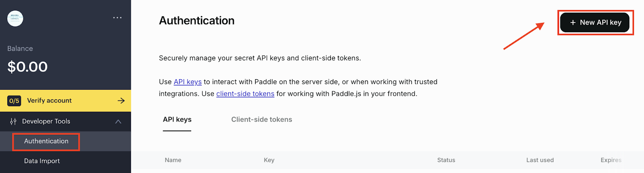
Task: Click the Name column header
Action: tap(173, 160)
